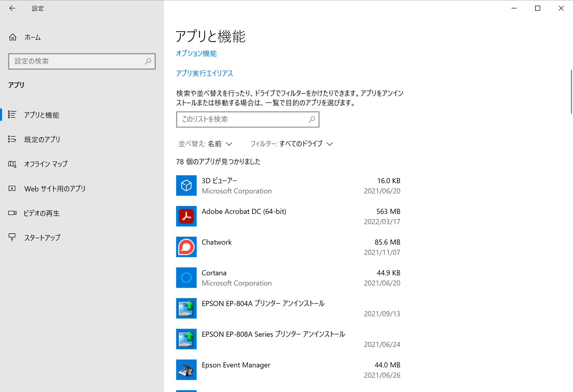Viewport: 573px width, 392px height.
Task: Click the EPSON EP-804A uninstaller icon
Action: click(186, 308)
